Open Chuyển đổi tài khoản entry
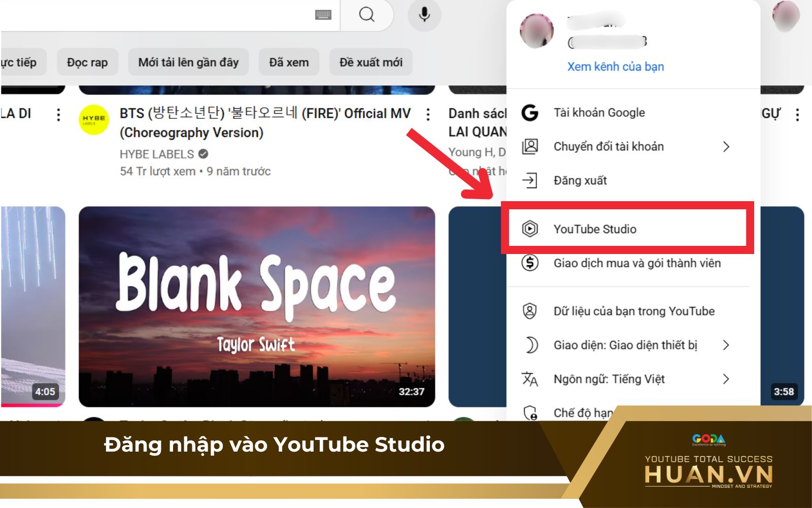Viewport: 812px width, 508px height. [633, 146]
